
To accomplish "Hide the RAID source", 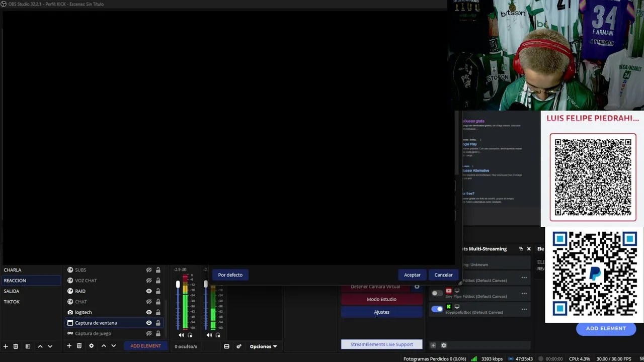I will pyautogui.click(x=149, y=291).
